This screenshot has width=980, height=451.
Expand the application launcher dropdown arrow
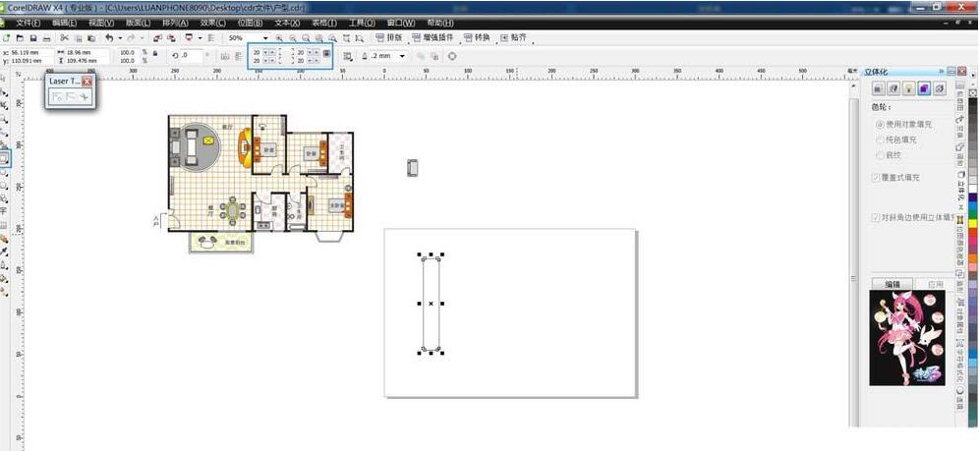200,38
